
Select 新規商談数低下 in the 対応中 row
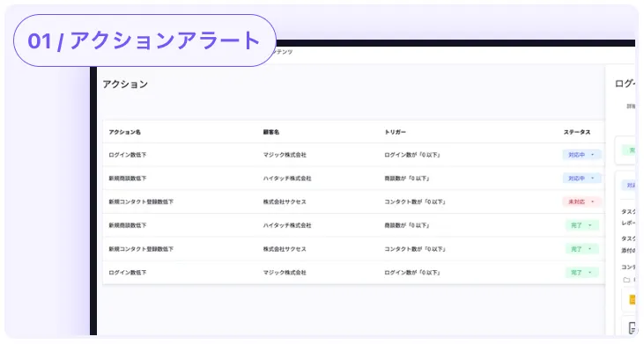click(128, 179)
